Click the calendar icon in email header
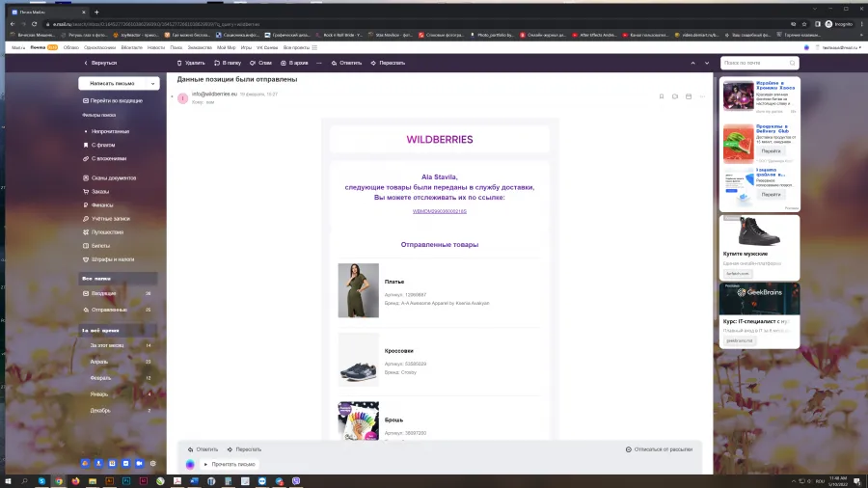This screenshot has width=868, height=488. click(x=689, y=96)
